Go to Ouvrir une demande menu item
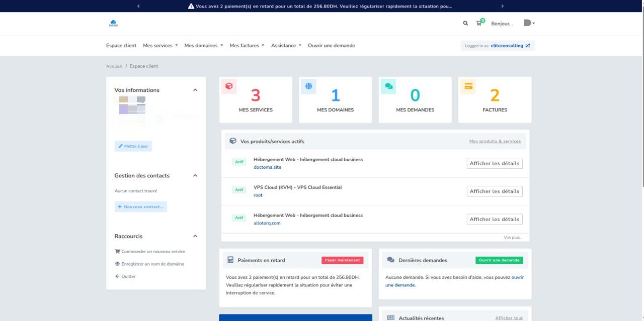Viewport: 644px width, 321px height. [x=331, y=46]
